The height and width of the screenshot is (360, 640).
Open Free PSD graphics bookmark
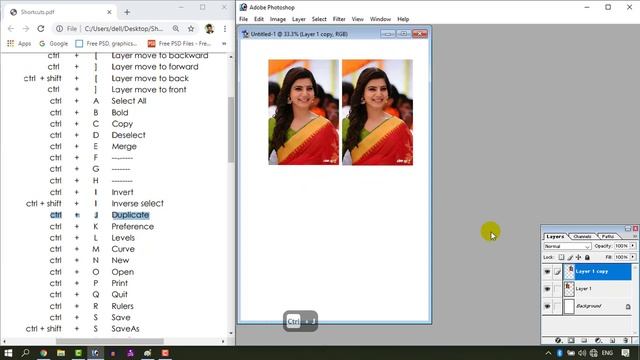click(106, 43)
